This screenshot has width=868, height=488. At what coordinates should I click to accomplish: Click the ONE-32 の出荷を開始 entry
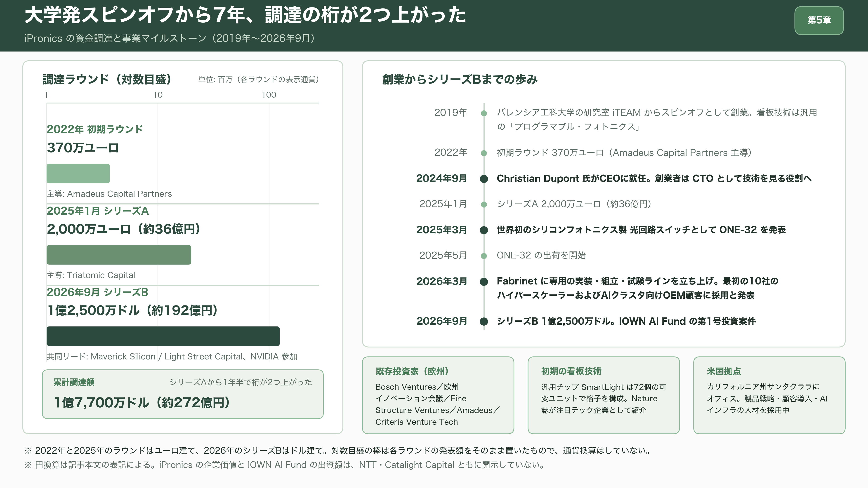541,255
